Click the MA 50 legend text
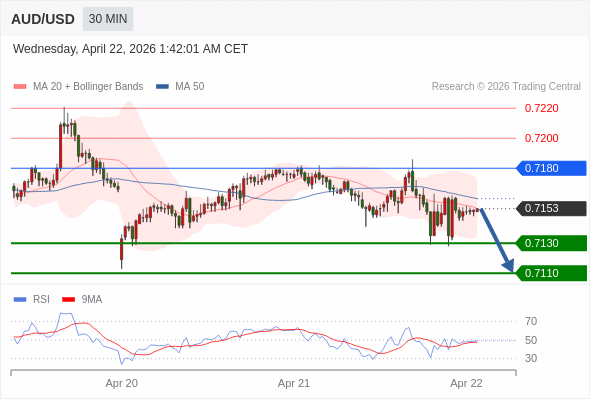The height and width of the screenshot is (400, 590). 190,87
